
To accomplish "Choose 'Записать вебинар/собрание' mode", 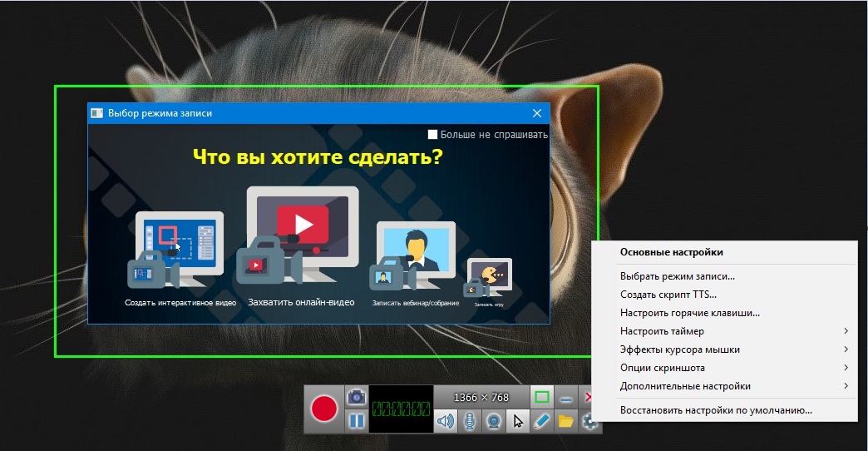I will [415, 265].
